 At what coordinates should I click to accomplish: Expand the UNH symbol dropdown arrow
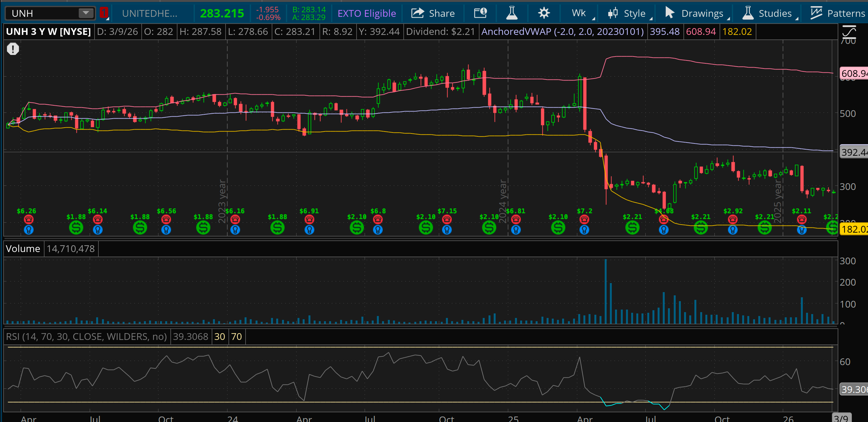tap(86, 13)
